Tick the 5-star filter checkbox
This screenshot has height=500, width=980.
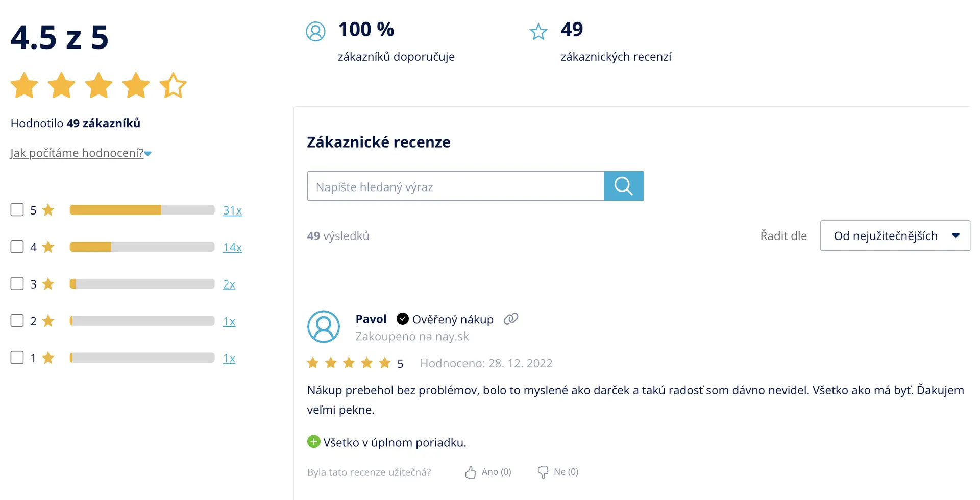(x=17, y=210)
